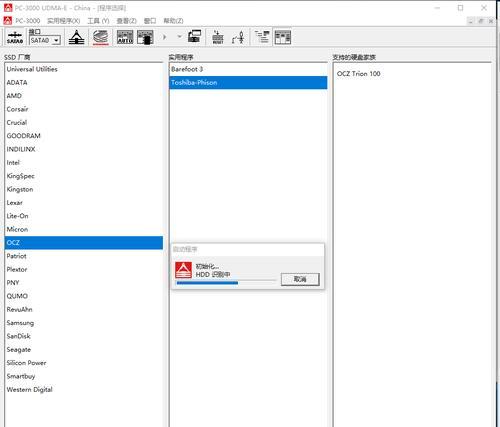
Task: Select Crucial in SSD vendor list
Action: pos(84,123)
